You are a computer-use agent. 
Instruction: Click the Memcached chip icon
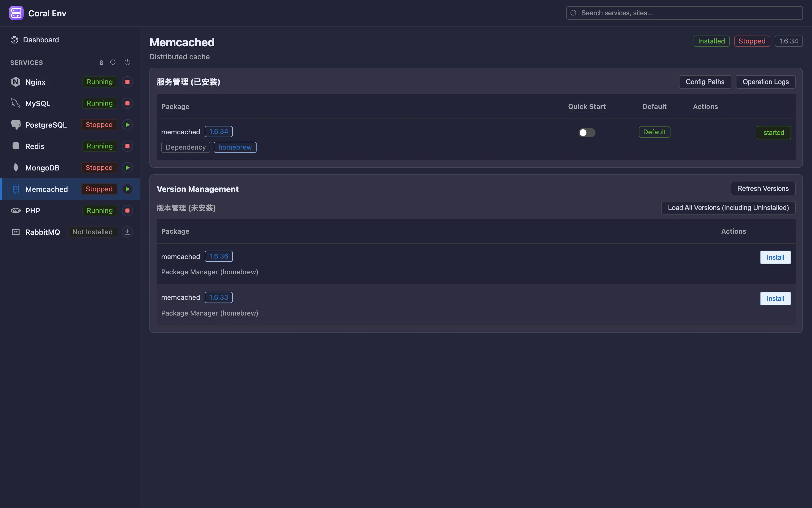[x=16, y=189]
